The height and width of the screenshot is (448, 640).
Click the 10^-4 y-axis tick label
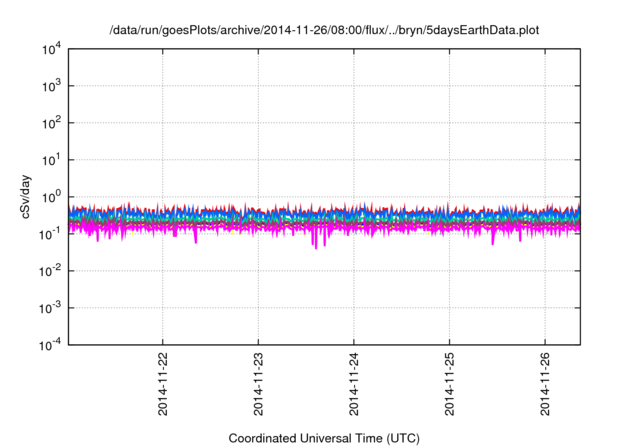coord(50,346)
